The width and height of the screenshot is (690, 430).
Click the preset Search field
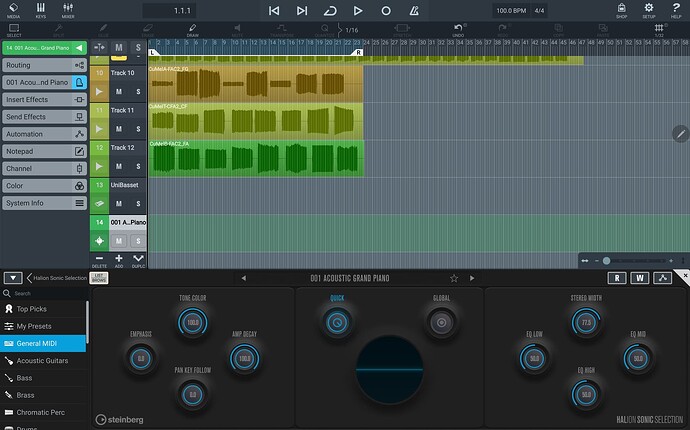[x=44, y=293]
